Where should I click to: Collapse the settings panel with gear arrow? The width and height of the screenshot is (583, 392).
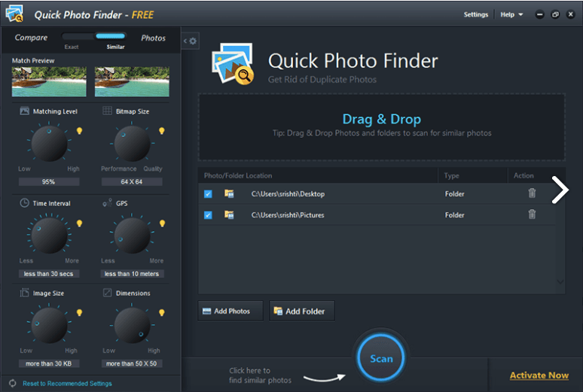[190, 41]
